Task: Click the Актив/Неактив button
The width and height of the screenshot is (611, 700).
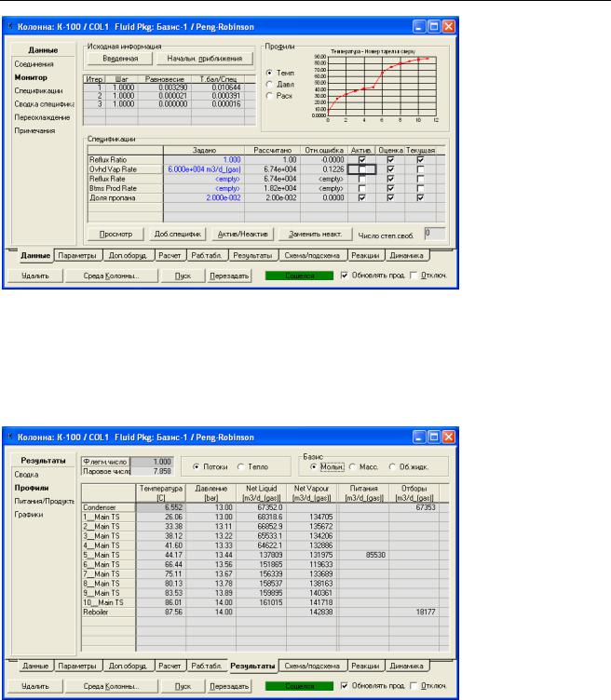Action: click(x=242, y=234)
